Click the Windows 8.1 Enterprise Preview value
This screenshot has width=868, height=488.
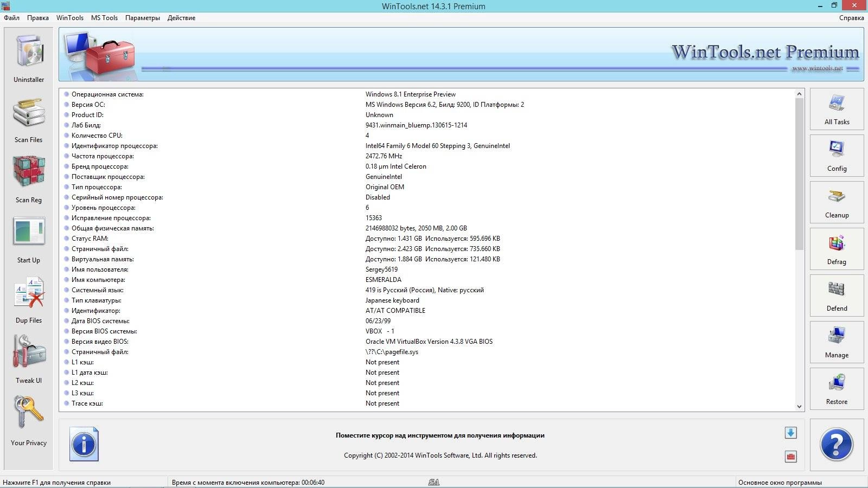[x=411, y=94]
